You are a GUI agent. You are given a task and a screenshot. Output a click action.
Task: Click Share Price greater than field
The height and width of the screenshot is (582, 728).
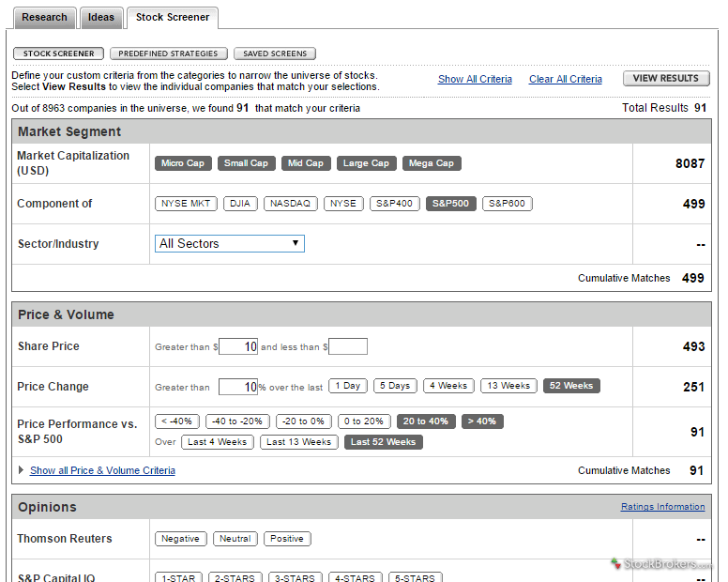pos(237,346)
